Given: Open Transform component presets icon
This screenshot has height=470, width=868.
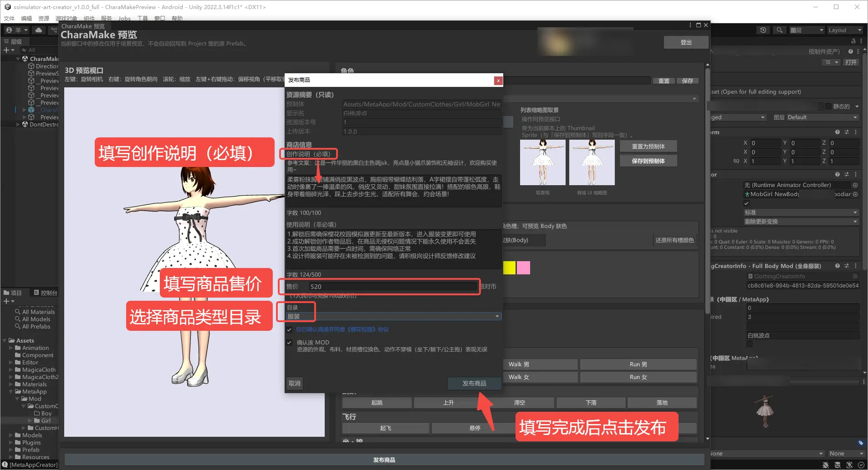Looking at the screenshot, I should tap(847, 132).
